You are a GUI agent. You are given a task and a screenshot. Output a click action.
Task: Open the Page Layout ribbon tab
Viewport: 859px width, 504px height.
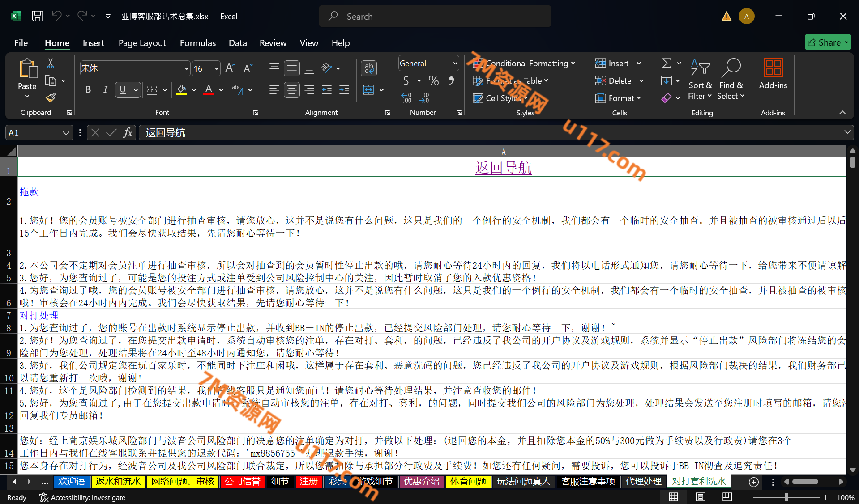(142, 43)
